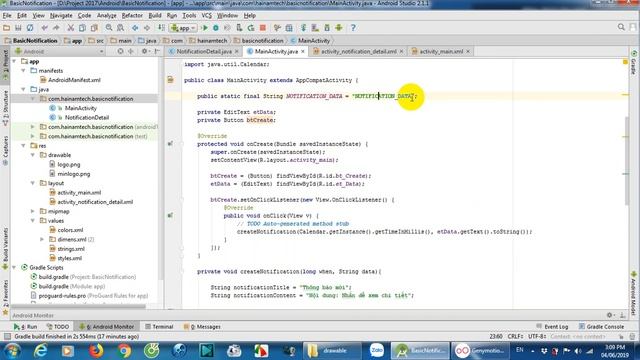This screenshot has height=360, width=640.
Task: Select NotificationDetail class in tree
Action: coord(87,118)
